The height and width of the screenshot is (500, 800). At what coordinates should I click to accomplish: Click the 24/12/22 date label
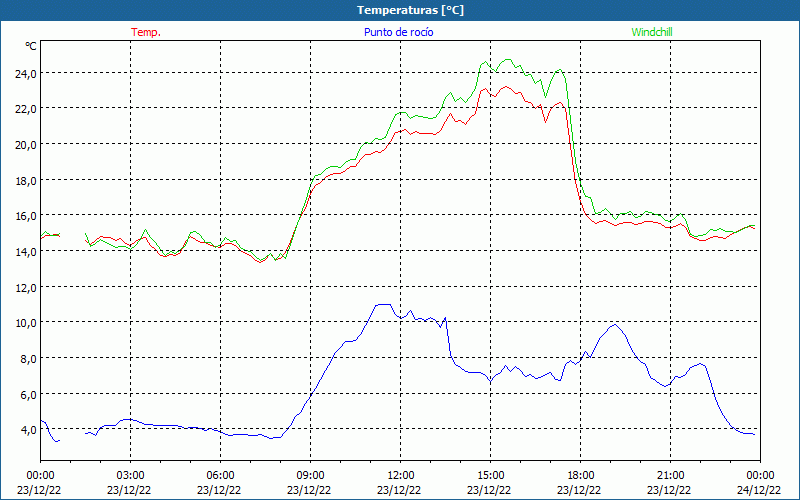coord(759,490)
